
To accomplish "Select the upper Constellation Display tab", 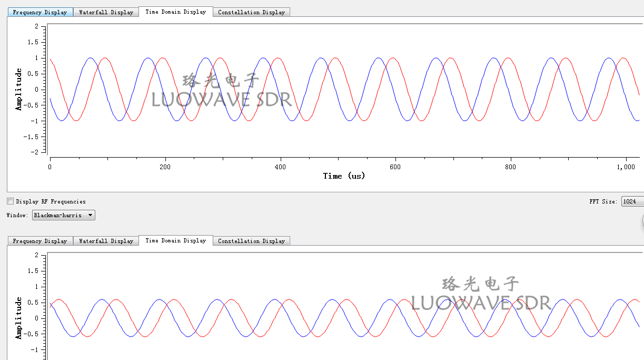I will pos(251,12).
